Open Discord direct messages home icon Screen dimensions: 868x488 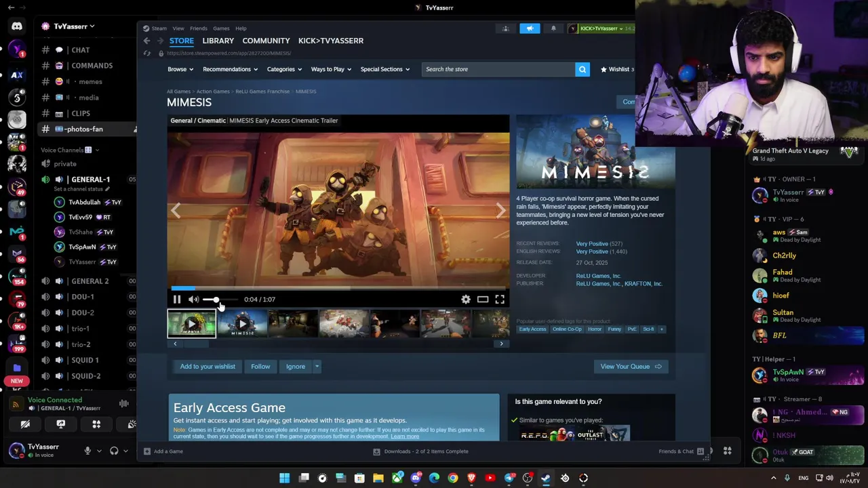pyautogui.click(x=17, y=26)
